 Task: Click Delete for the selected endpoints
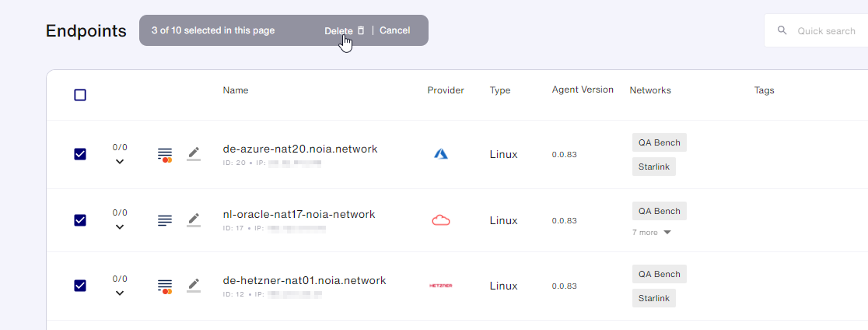pos(338,30)
